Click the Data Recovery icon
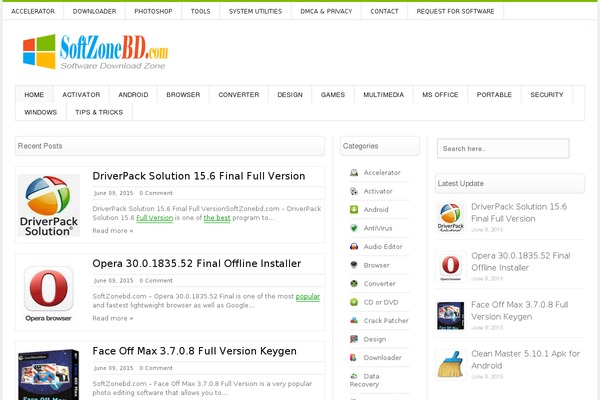Screen dimensions: 600x400 354,376
